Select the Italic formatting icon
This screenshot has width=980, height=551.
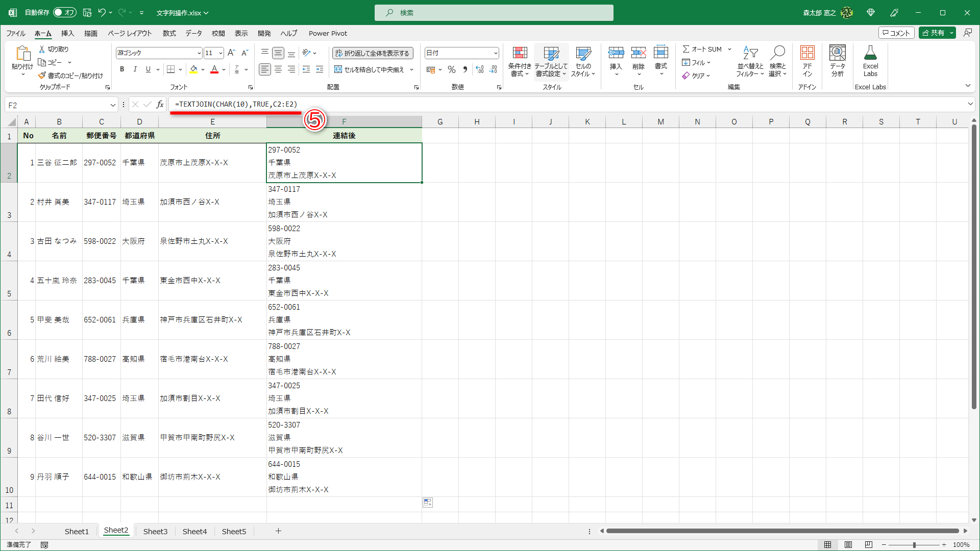point(135,69)
